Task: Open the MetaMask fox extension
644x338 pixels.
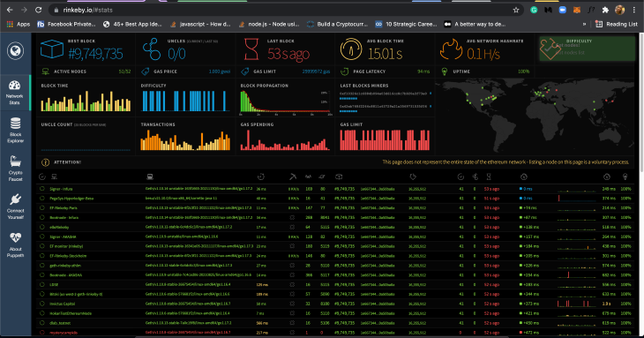Action: coord(577,10)
